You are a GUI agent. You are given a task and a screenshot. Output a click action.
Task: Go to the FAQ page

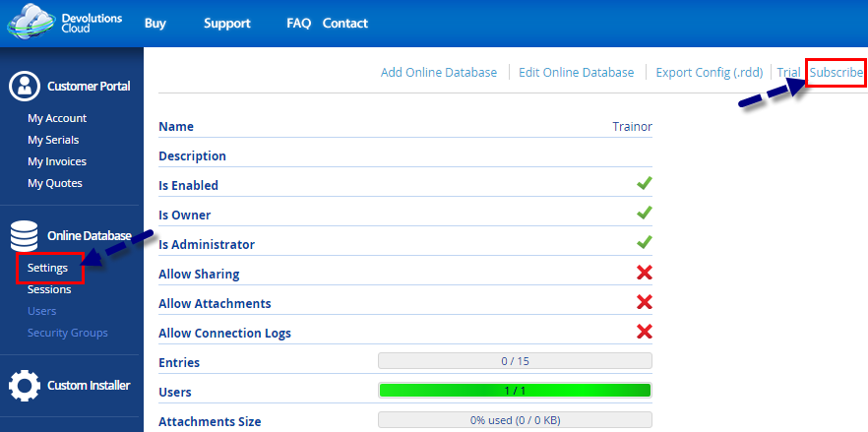tap(299, 23)
